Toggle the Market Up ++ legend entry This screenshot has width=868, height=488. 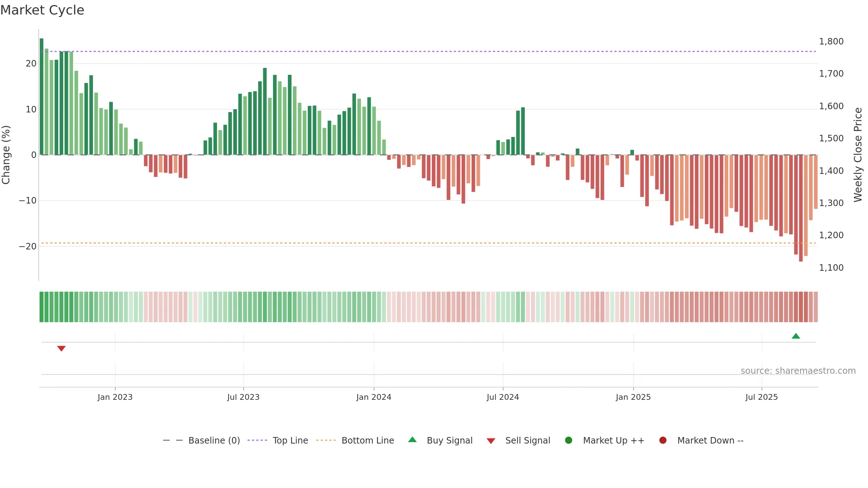[605, 440]
